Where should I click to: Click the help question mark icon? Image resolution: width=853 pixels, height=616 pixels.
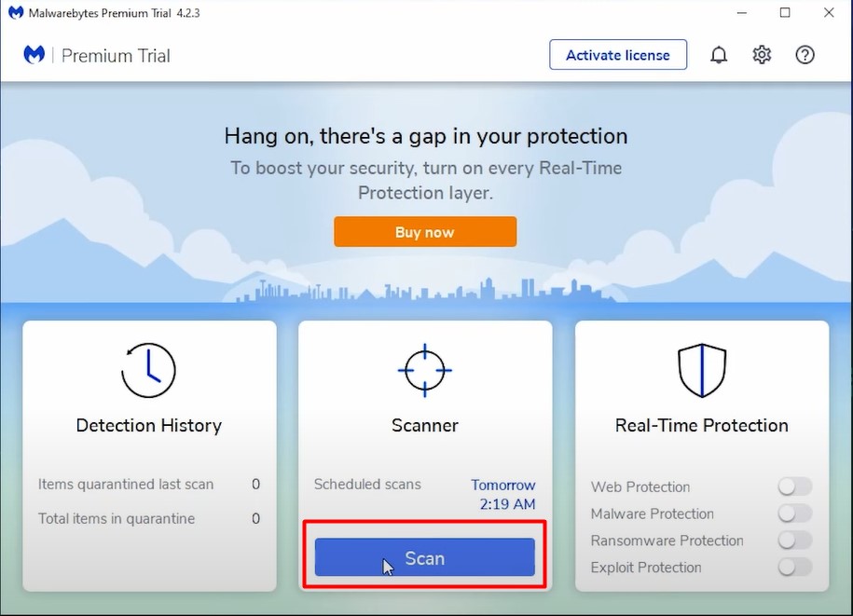(x=805, y=55)
